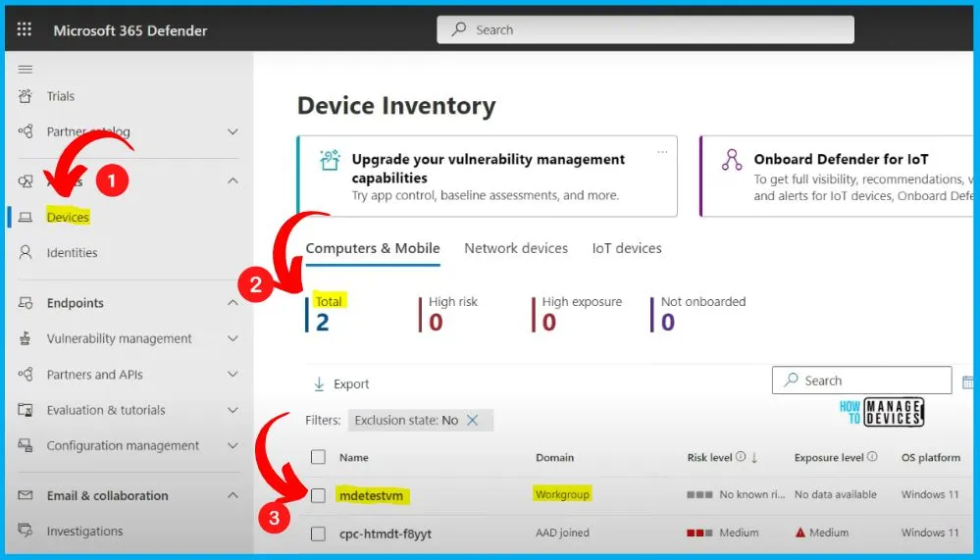Click the No data available exposure cell

tap(836, 494)
